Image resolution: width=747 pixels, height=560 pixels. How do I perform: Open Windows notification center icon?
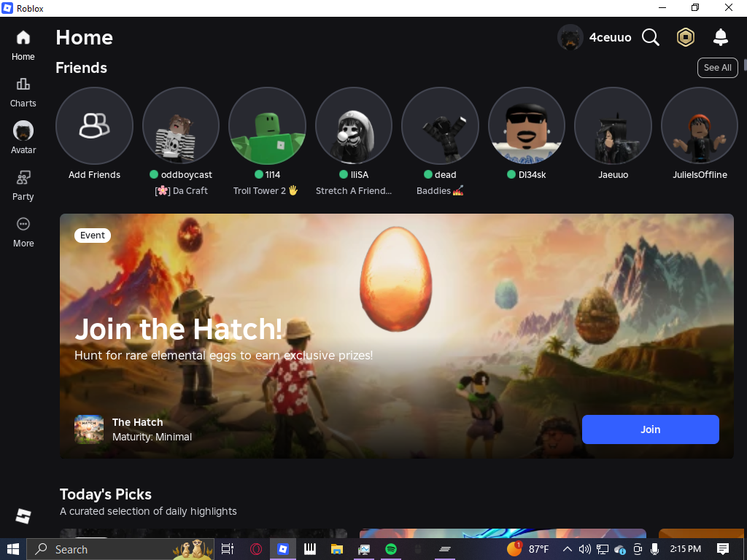[x=723, y=549]
